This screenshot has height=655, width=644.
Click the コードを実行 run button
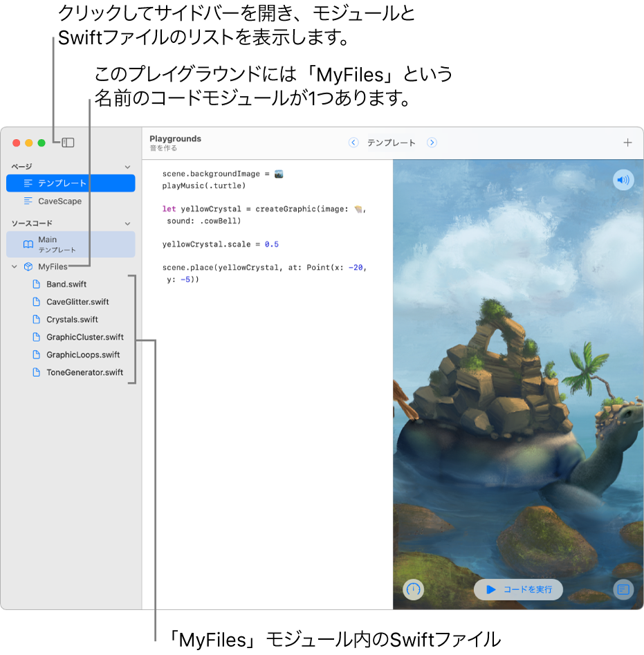[x=518, y=589]
